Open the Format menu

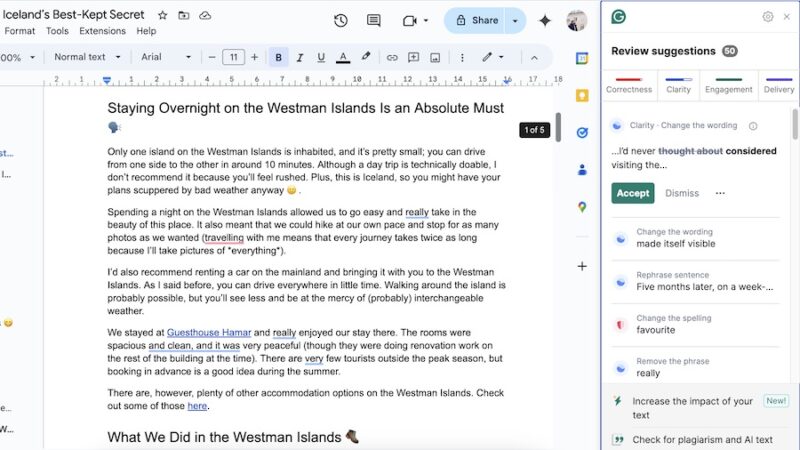[x=20, y=31]
